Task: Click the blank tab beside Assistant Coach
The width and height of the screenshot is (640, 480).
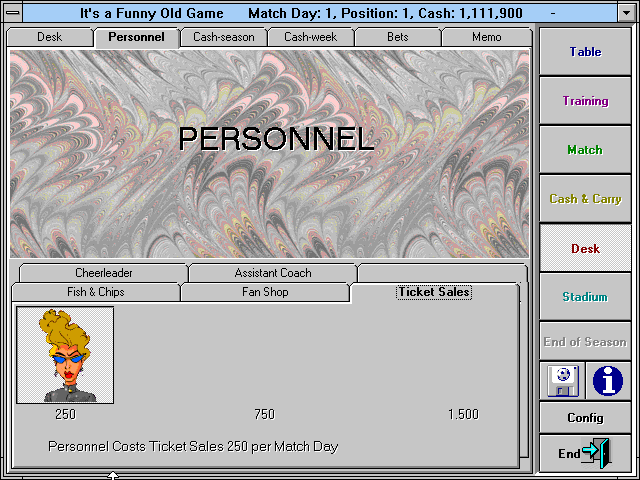Action: coord(442,273)
